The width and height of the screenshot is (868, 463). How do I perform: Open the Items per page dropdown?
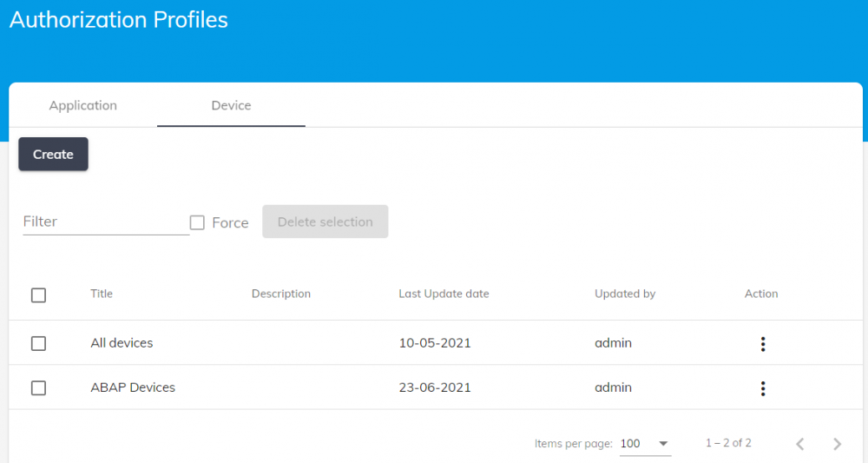point(645,444)
